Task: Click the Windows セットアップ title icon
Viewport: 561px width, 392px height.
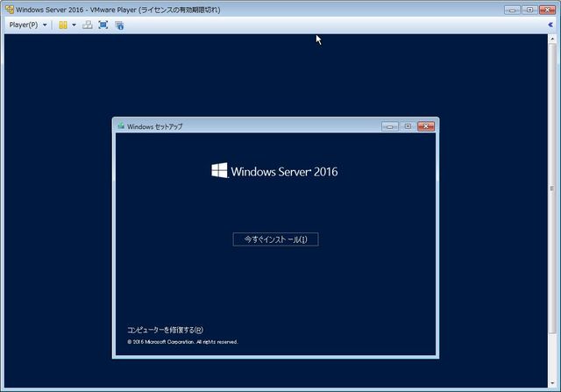Action: click(x=121, y=126)
